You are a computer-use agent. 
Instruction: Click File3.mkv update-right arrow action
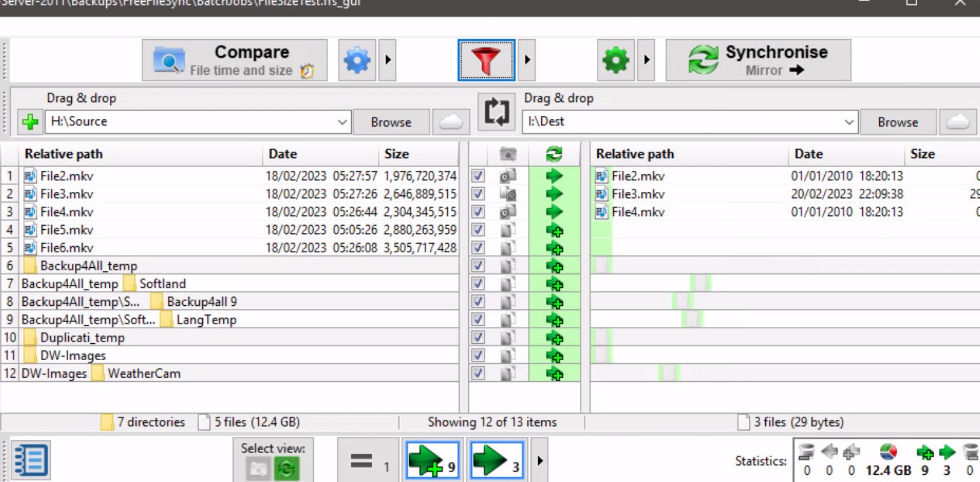(x=554, y=194)
